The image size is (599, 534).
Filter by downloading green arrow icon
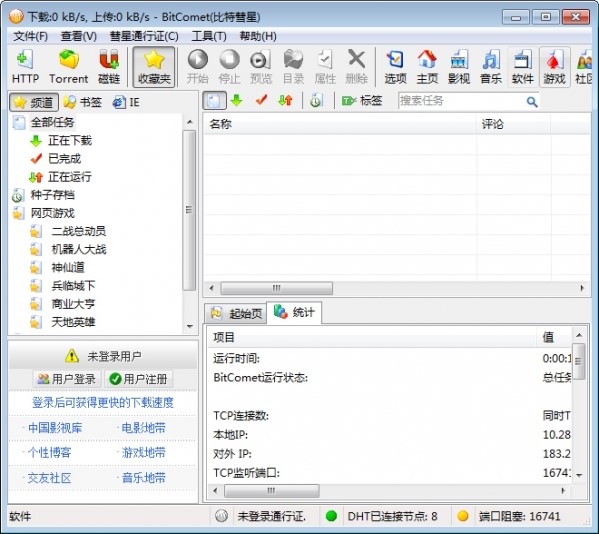pos(237,101)
